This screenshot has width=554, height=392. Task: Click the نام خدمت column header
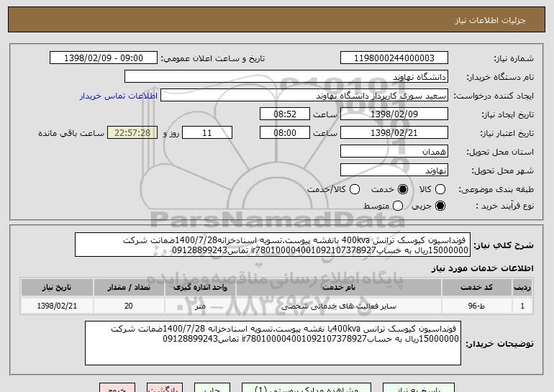[338, 288]
